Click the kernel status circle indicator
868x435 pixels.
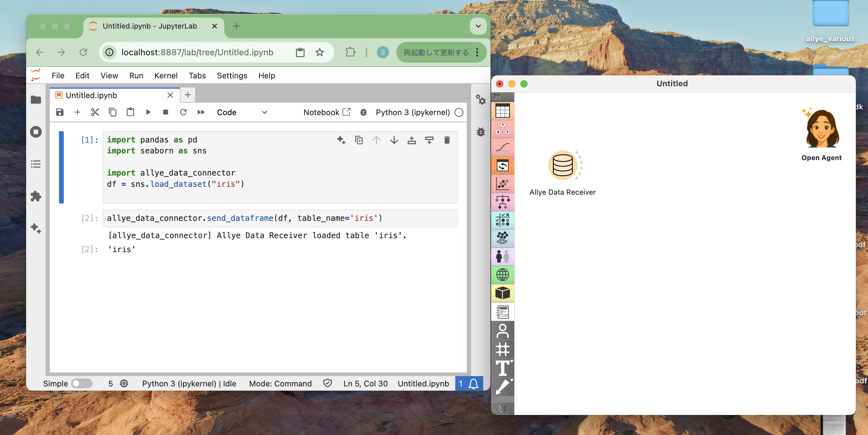coord(459,112)
